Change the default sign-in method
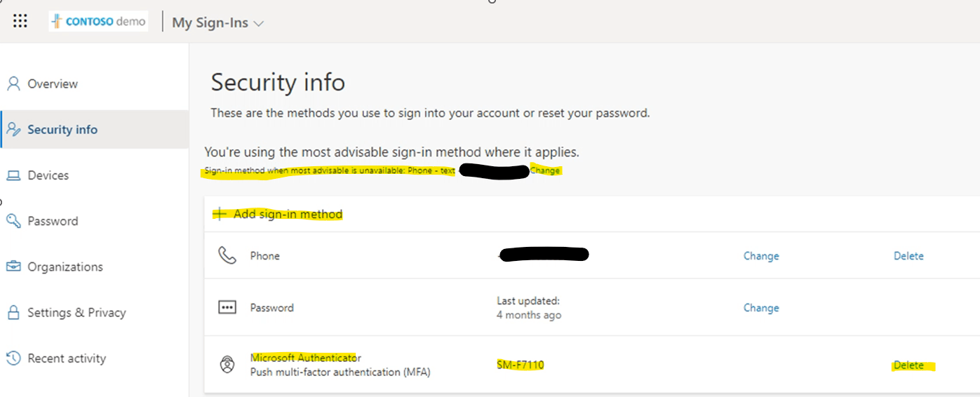Viewport: 980px width, 397px height. click(545, 170)
